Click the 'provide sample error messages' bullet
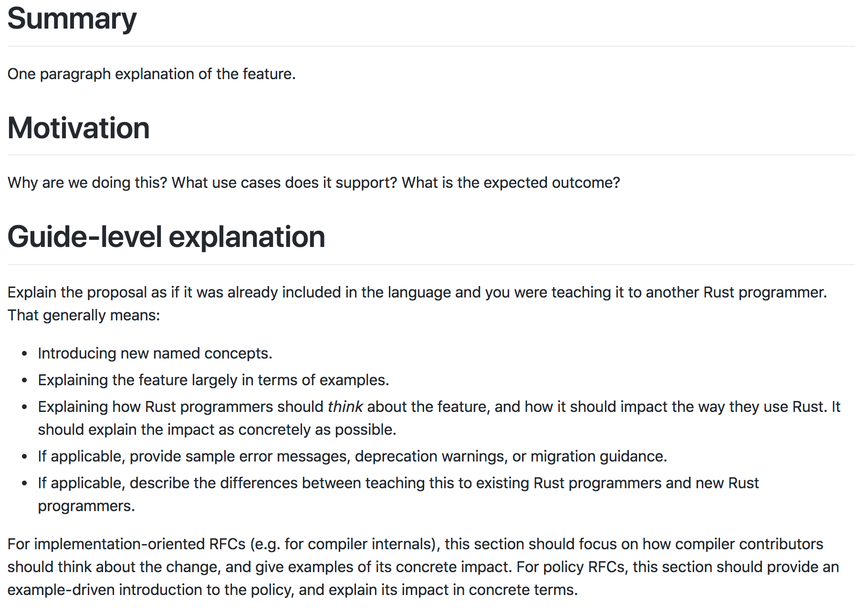Image resolution: width=856 pixels, height=616 pixels. tap(353, 456)
